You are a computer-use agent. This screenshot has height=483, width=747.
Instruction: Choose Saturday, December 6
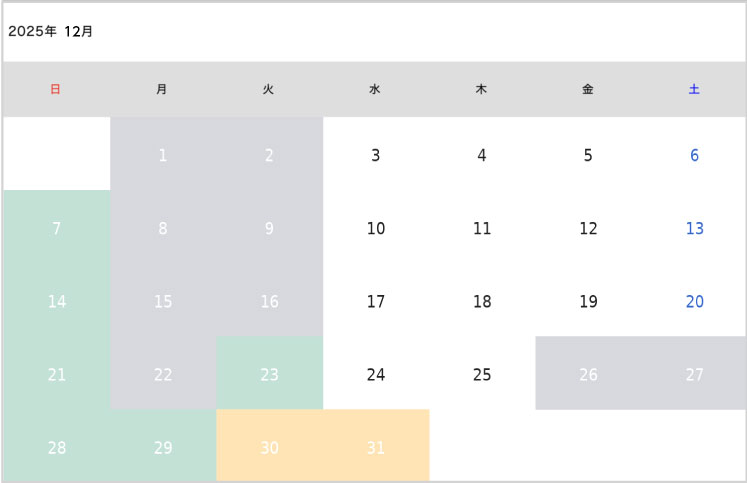(x=694, y=155)
